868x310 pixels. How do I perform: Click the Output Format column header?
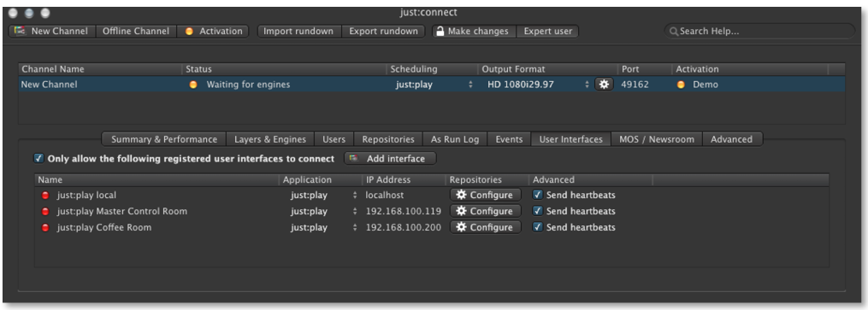point(548,69)
